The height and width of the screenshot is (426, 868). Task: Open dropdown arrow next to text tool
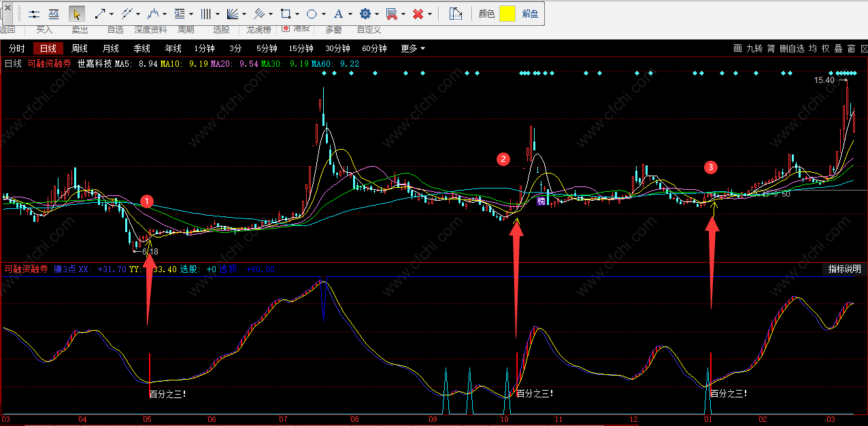pyautogui.click(x=350, y=14)
